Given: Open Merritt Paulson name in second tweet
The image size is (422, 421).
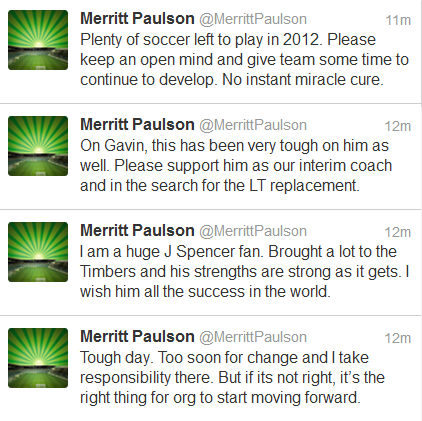Looking at the screenshot, I should pyautogui.click(x=137, y=125).
